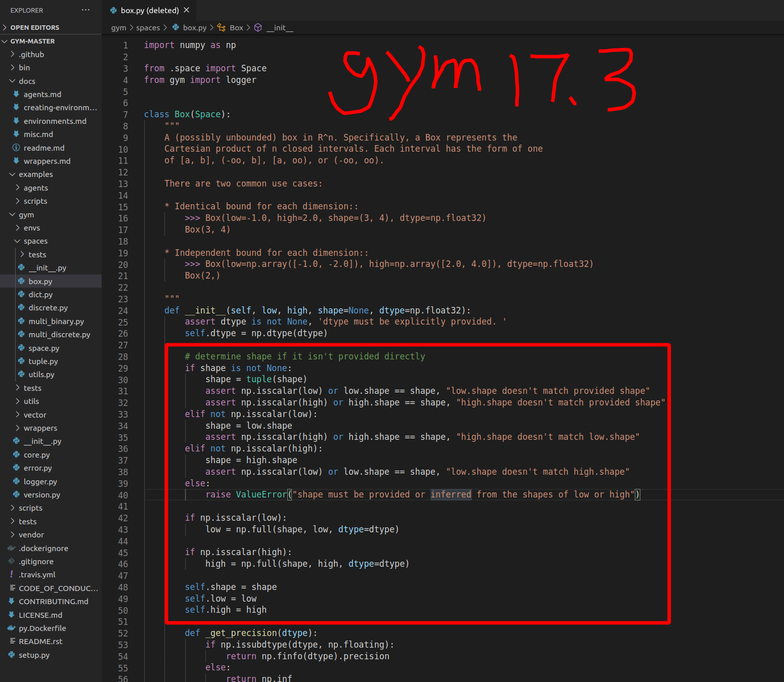The image size is (784, 682).
Task: Open the 'gym' breadcrumb segment
Action: 118,28
